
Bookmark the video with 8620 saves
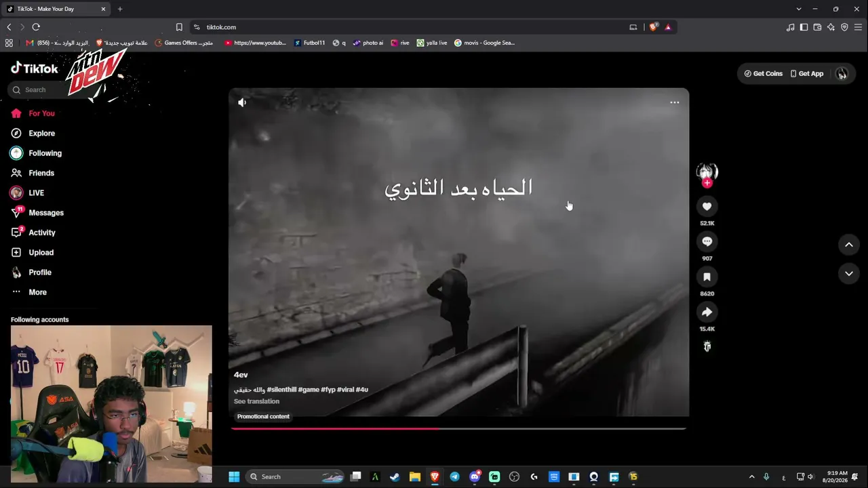click(x=707, y=277)
